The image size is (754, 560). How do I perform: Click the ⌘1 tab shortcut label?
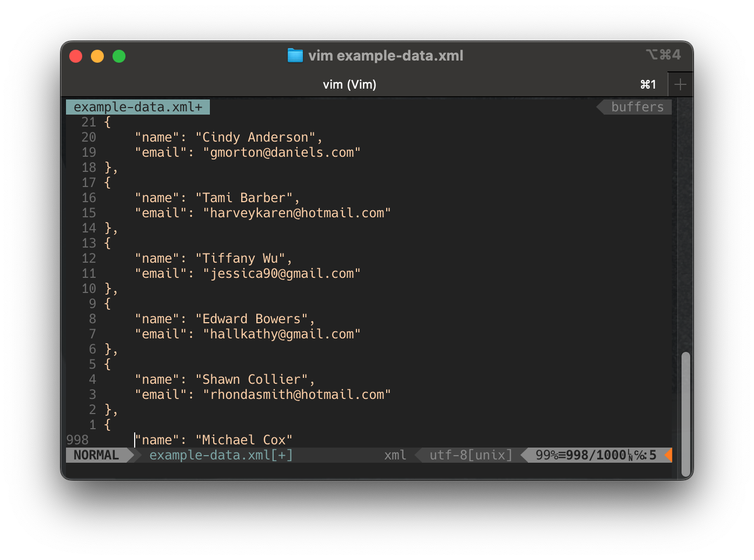(x=647, y=84)
